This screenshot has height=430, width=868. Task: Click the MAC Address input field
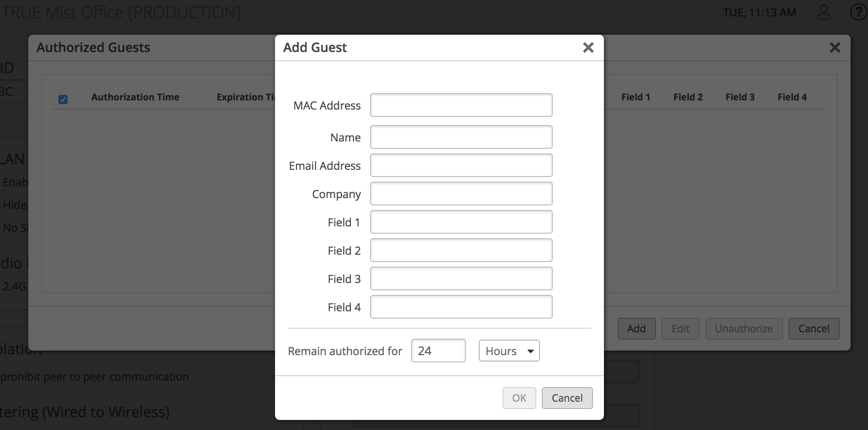click(461, 105)
